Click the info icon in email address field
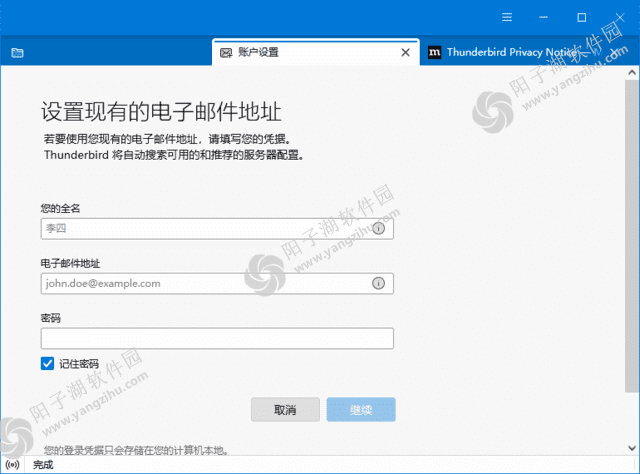The image size is (640, 474). [378, 283]
